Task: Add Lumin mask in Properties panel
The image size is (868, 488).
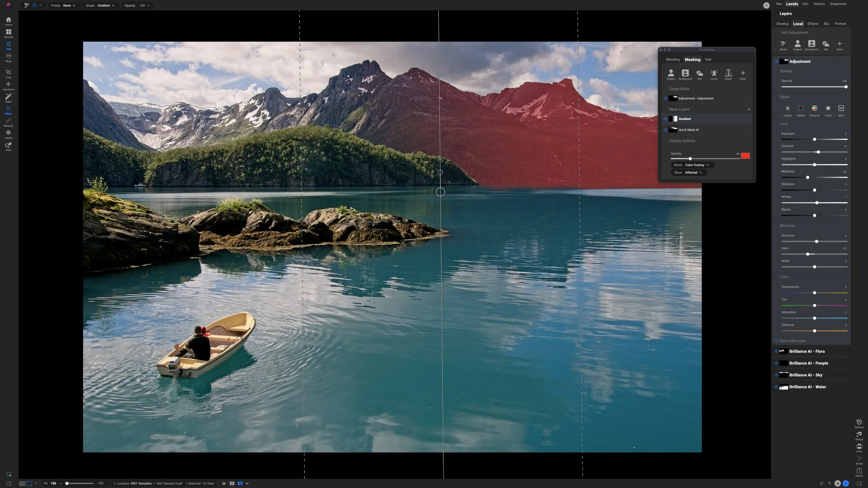Action: pyautogui.click(x=714, y=75)
